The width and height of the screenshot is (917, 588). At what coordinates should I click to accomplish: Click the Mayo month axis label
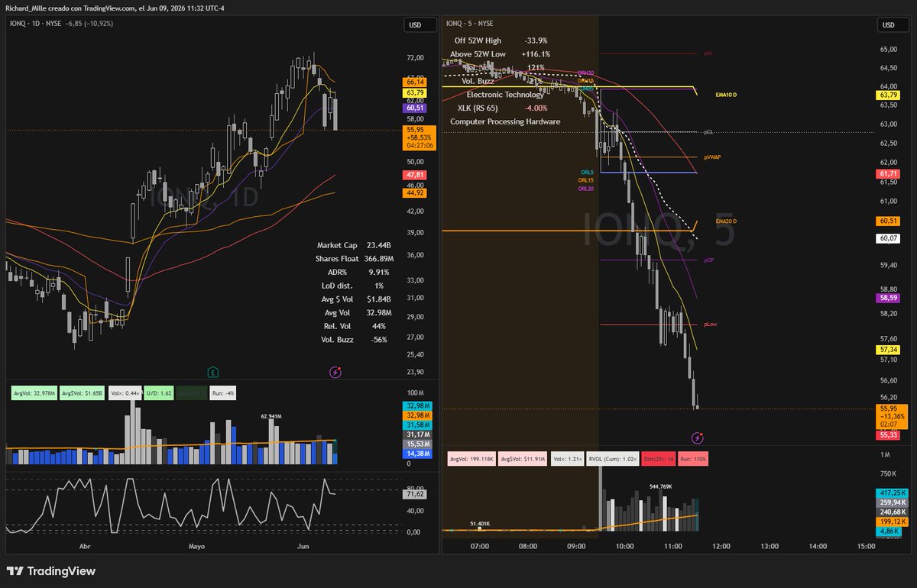coord(196,546)
